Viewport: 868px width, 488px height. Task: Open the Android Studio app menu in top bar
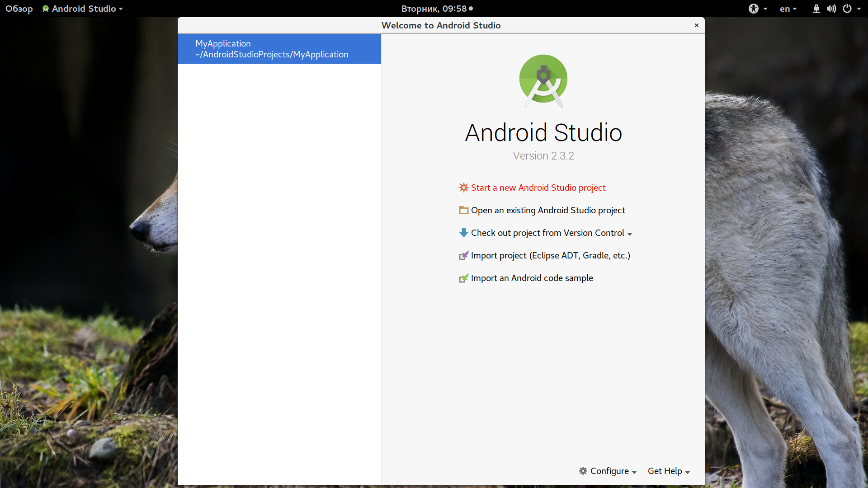pyautogui.click(x=82, y=9)
